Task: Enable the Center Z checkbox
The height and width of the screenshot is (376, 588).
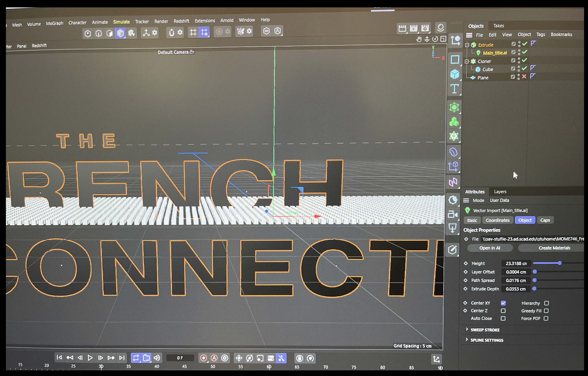Action: point(503,311)
